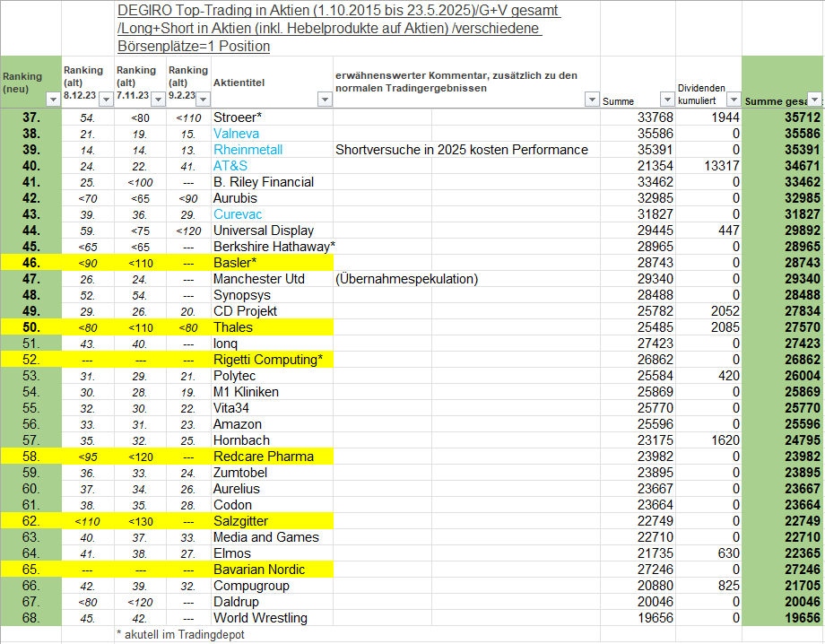Select the highlighted Thales cell
Screen dimensions: 825x644
[272, 327]
